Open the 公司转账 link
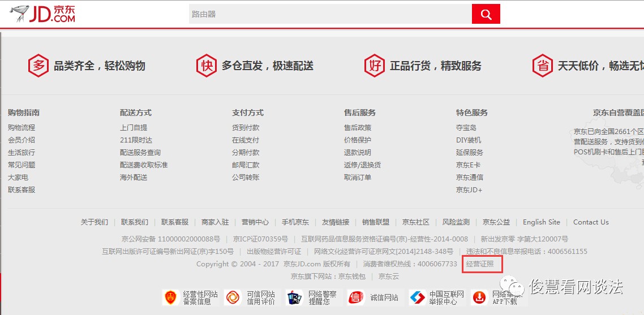 click(x=246, y=178)
